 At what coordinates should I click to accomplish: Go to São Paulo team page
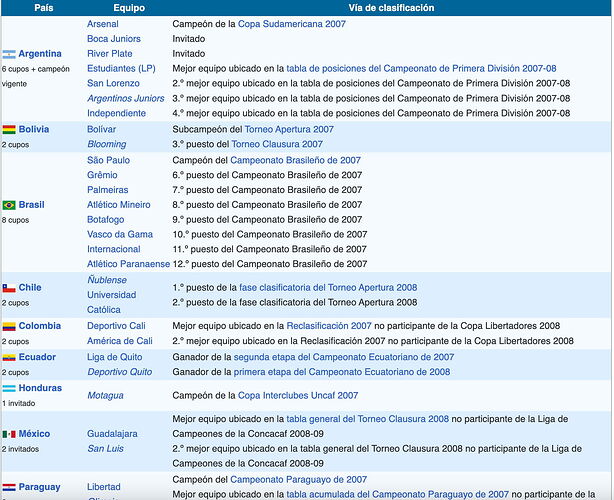[x=108, y=160]
